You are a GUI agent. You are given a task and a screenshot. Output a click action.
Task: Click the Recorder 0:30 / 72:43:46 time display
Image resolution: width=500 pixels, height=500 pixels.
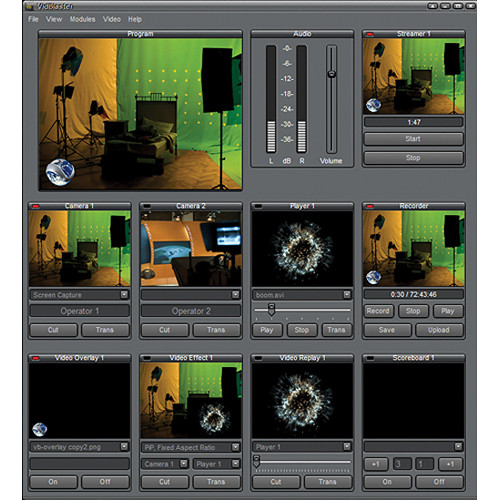tap(413, 294)
